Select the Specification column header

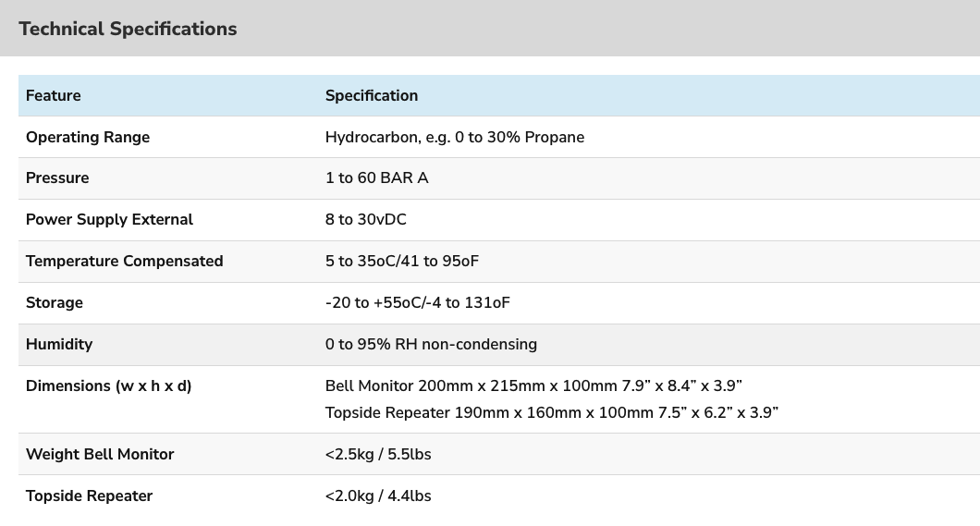pyautogui.click(x=372, y=95)
